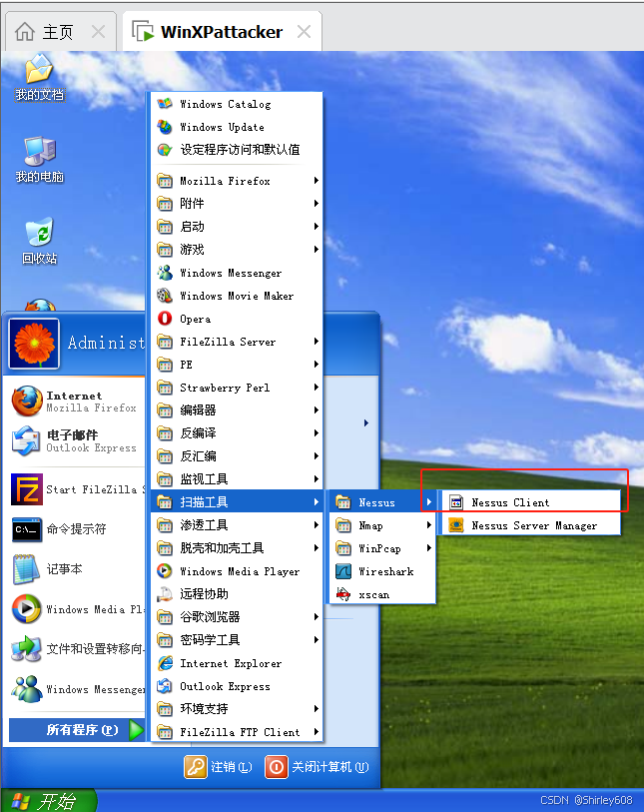The width and height of the screenshot is (644, 812).
Task: Expand the 附件 folder arrow
Action: 316,204
